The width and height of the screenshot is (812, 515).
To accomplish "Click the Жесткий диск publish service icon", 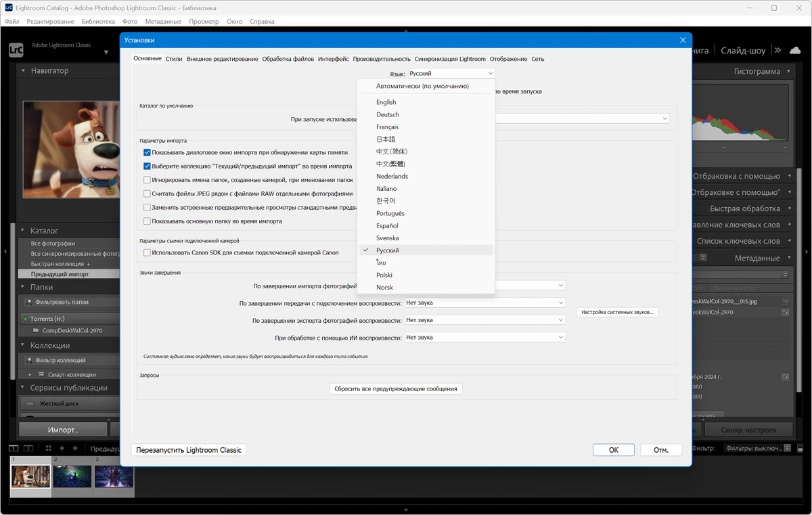I will (x=31, y=403).
